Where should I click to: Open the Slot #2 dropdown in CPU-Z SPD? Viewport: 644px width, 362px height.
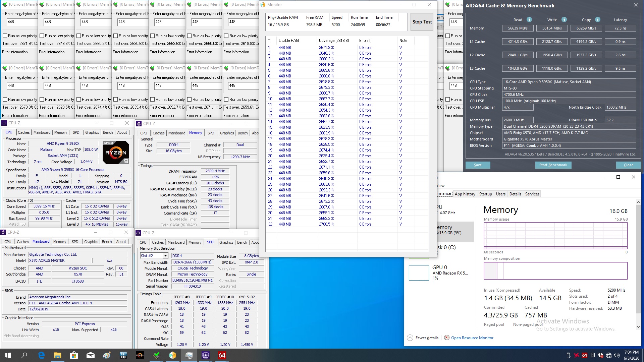(x=165, y=256)
